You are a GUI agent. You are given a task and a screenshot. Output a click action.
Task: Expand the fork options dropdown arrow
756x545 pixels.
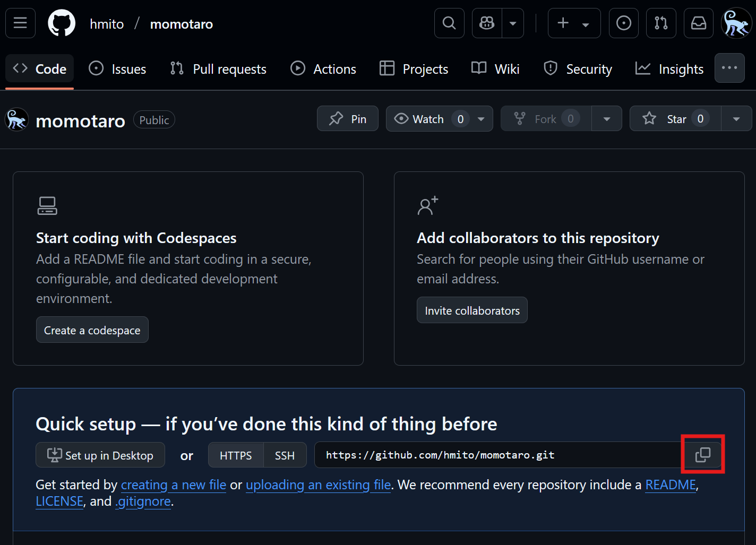607,118
